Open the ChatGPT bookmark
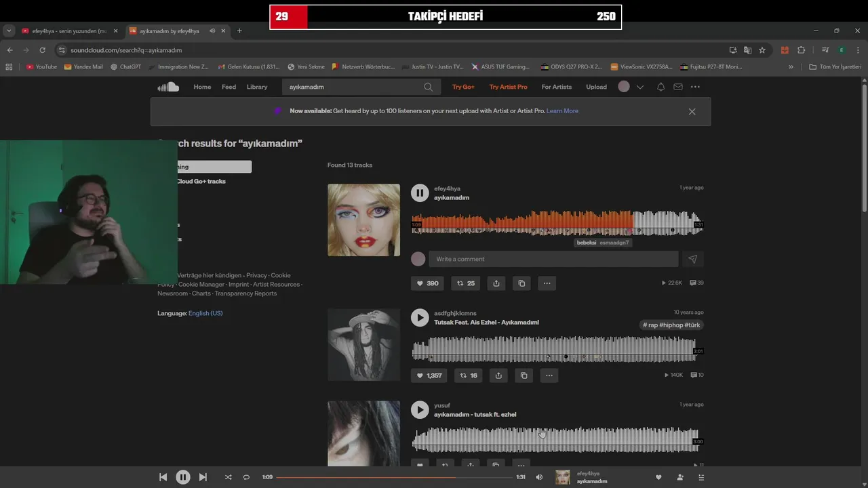Viewport: 868px width, 488px height. tap(125, 67)
